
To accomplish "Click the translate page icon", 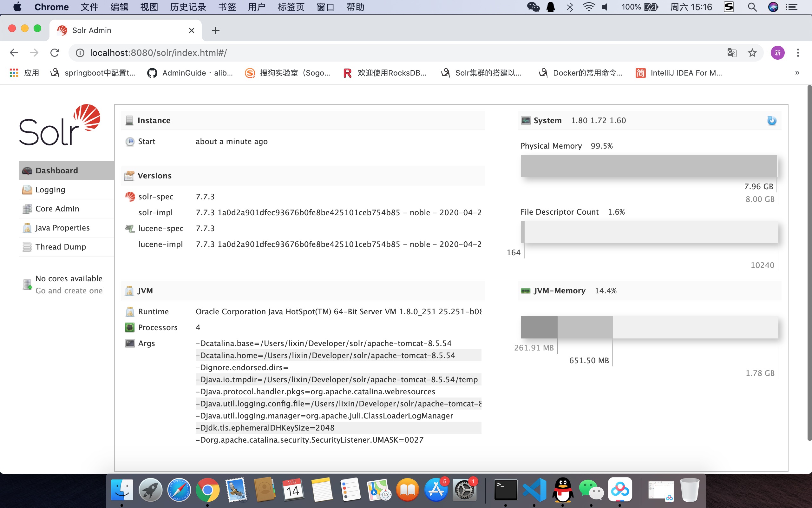I will click(x=731, y=53).
